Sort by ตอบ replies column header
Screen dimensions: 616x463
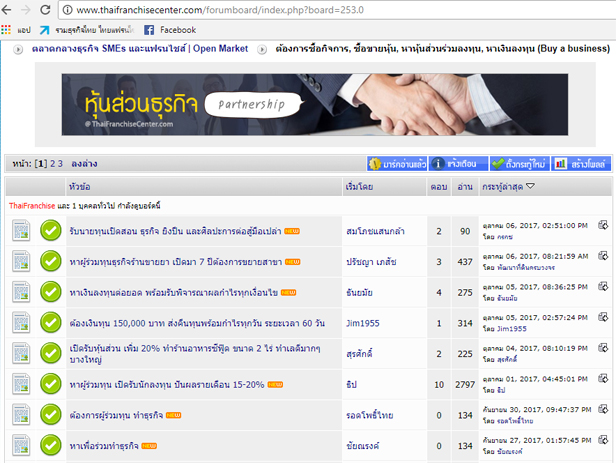tap(439, 187)
